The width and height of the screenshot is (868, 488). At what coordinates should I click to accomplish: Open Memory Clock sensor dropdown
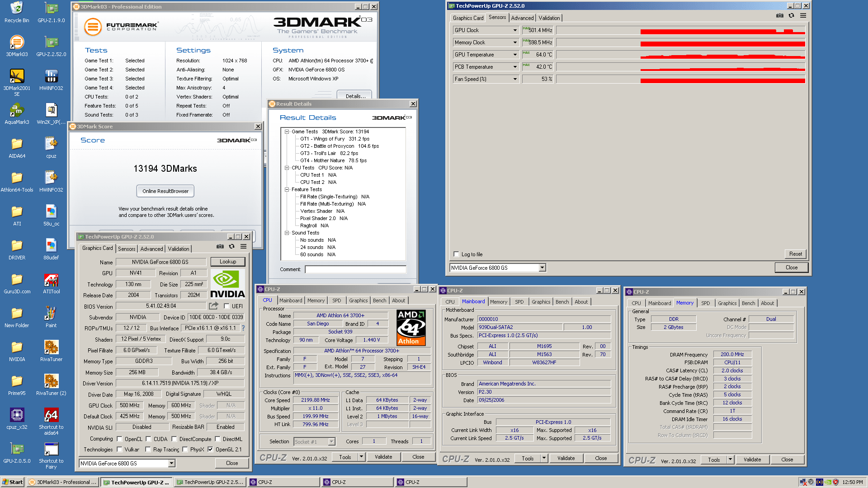515,42
